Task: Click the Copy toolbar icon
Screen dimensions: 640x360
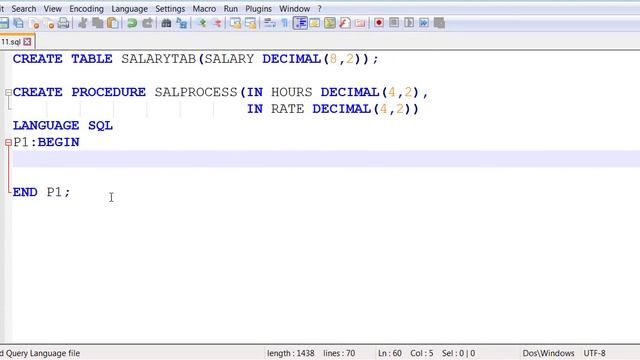Action: (x=98, y=23)
